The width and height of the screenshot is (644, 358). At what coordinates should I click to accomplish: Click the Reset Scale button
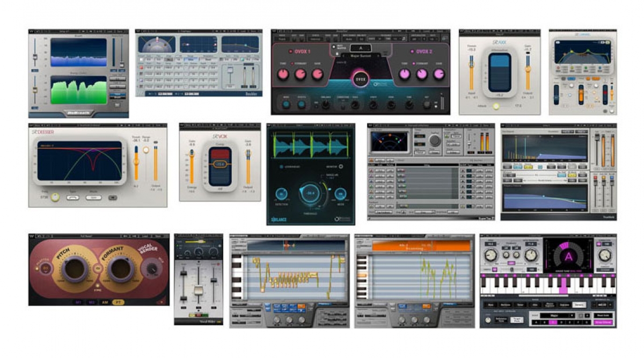pos(603,315)
